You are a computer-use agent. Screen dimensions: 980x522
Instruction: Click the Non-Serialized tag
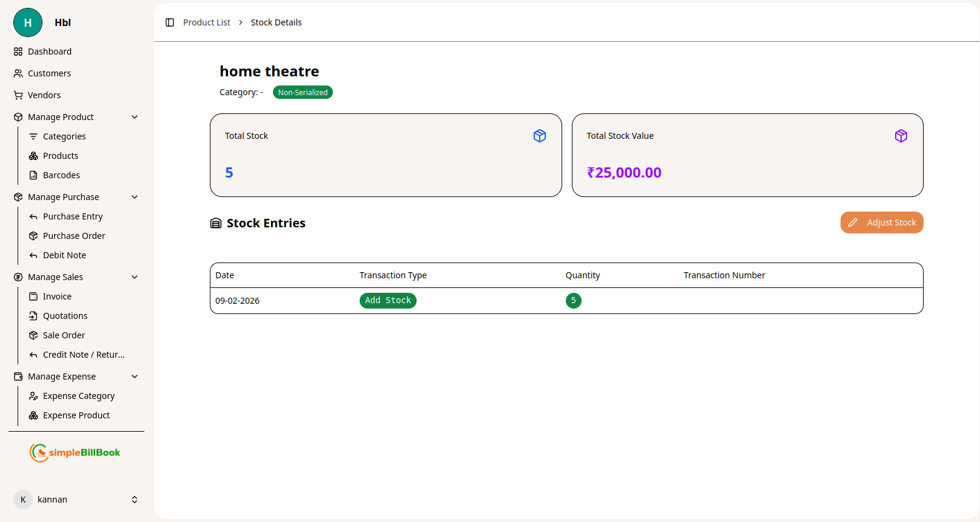point(303,92)
